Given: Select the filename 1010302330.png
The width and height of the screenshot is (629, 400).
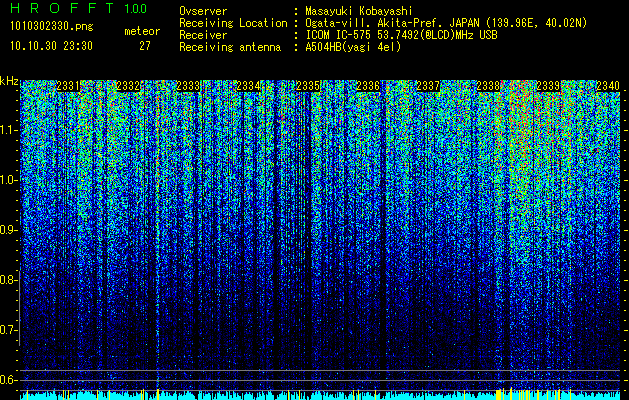Looking at the screenshot, I should pos(52,27).
